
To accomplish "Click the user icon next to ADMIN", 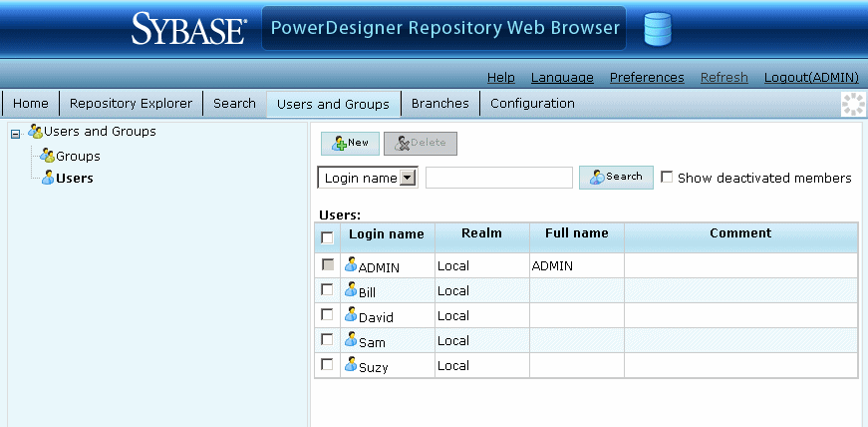I will tap(351, 264).
